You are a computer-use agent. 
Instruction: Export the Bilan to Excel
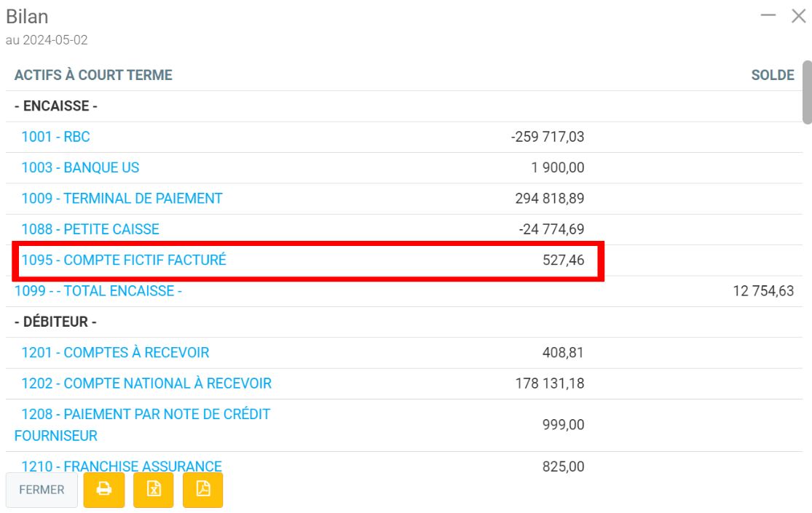tap(154, 490)
